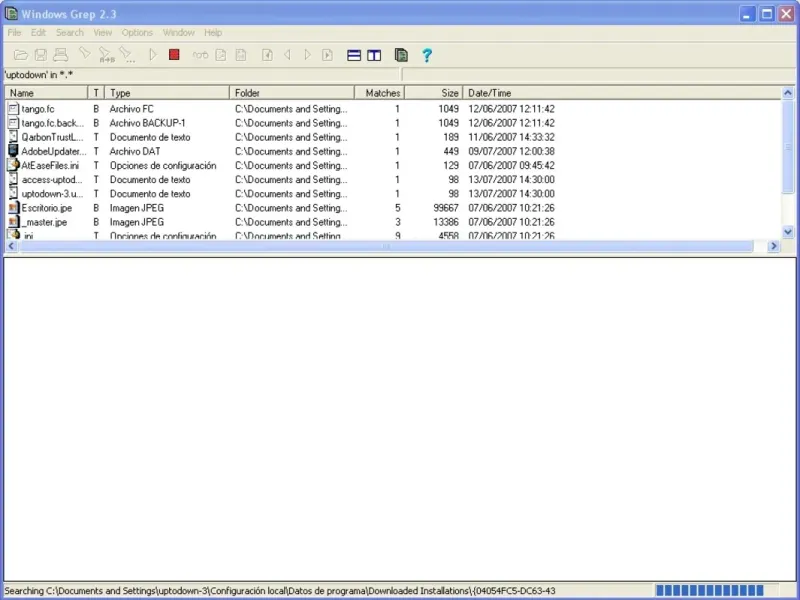Click the empty file contents pane
This screenshot has height=600, width=800.
click(x=399, y=419)
